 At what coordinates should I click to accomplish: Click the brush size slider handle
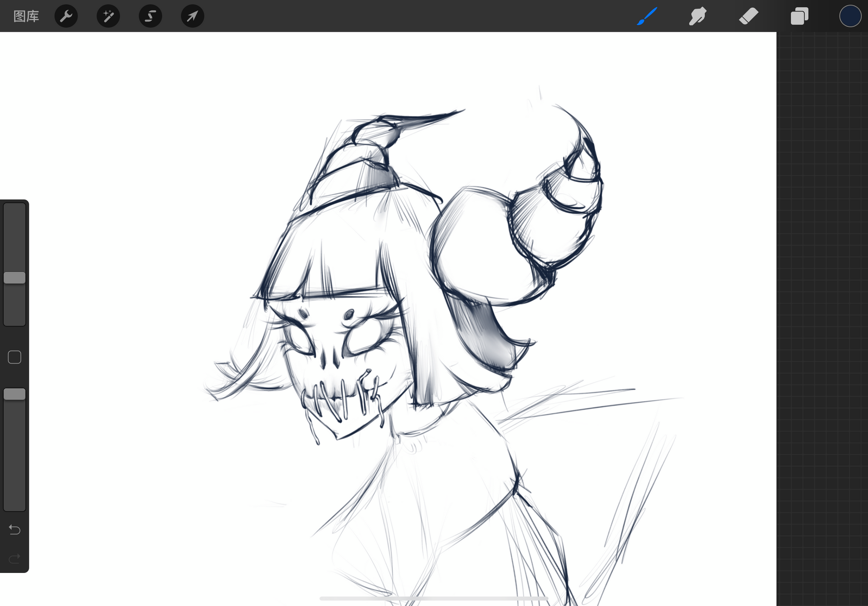click(x=14, y=278)
